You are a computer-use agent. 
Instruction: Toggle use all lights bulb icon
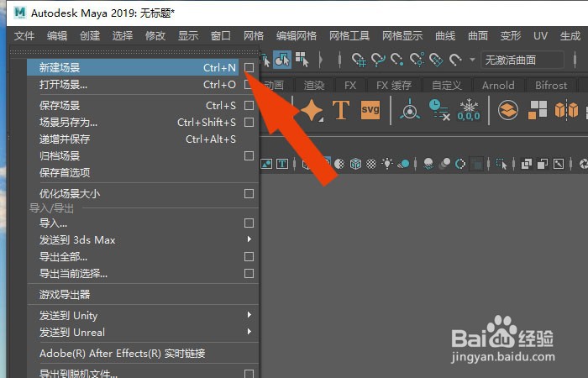point(387,163)
